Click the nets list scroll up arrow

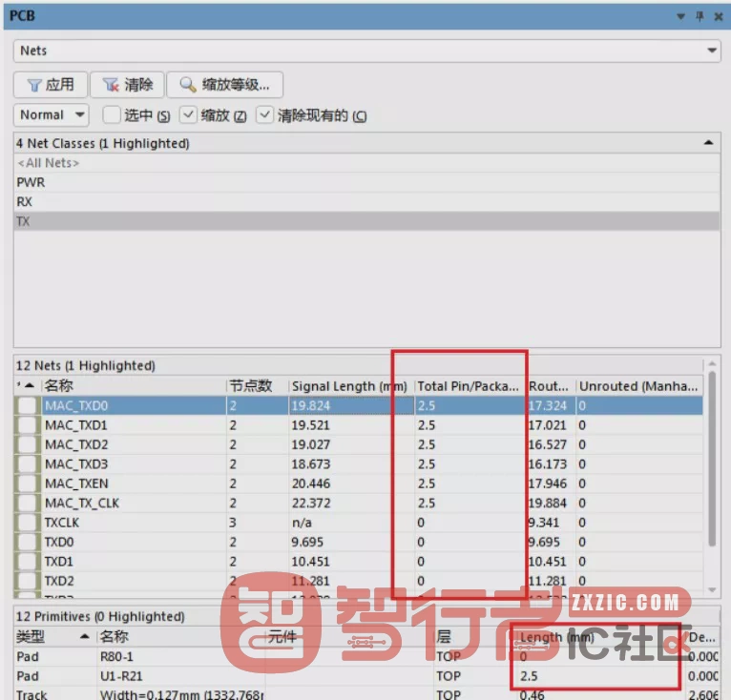(x=712, y=363)
